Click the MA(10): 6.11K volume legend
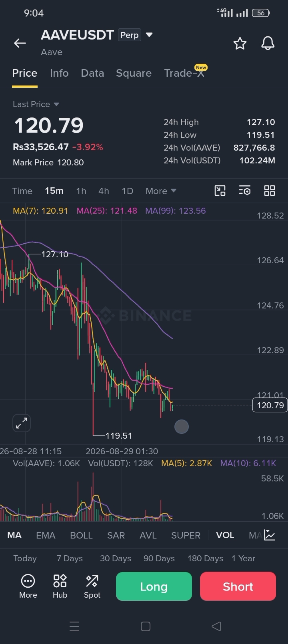Image resolution: width=288 pixels, height=644 pixels. [248, 463]
